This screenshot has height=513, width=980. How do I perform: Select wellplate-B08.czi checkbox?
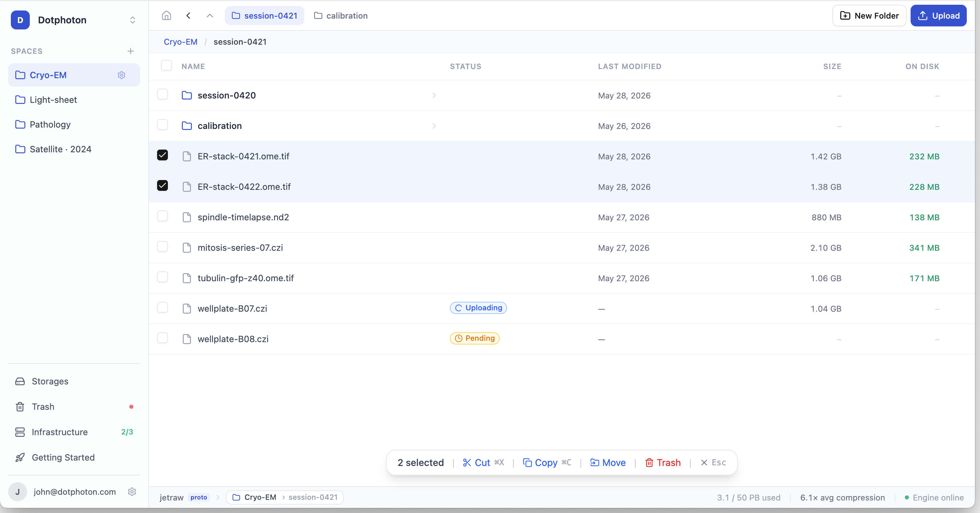(162, 338)
